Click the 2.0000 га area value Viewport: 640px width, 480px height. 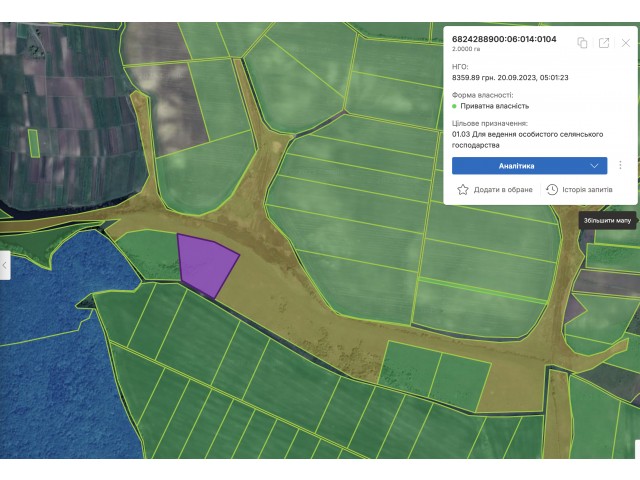click(466, 49)
